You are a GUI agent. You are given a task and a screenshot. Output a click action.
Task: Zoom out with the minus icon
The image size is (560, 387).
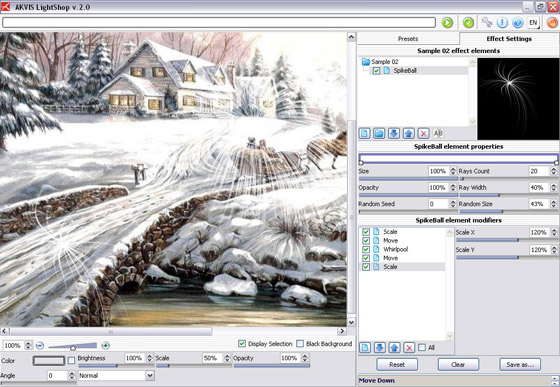tap(40, 346)
